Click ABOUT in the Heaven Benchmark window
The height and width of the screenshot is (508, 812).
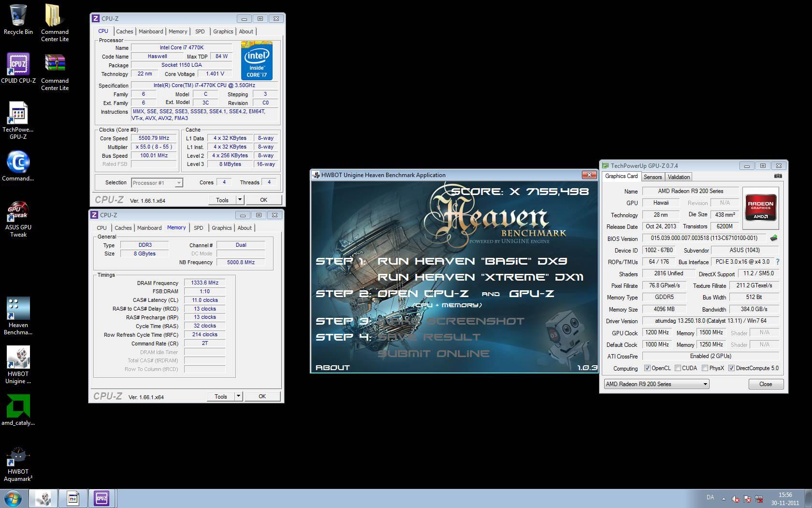[x=333, y=368]
